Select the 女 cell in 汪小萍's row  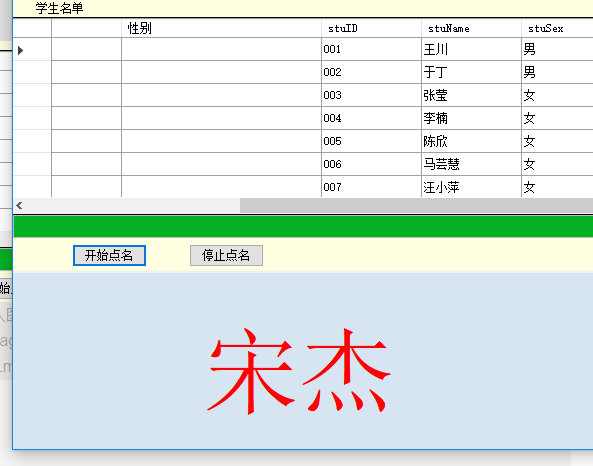pyautogui.click(x=557, y=186)
